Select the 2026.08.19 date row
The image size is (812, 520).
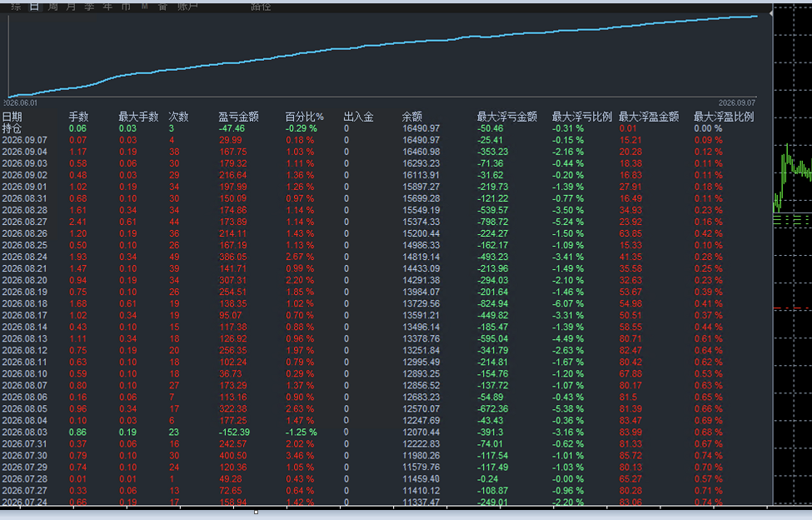click(24, 292)
